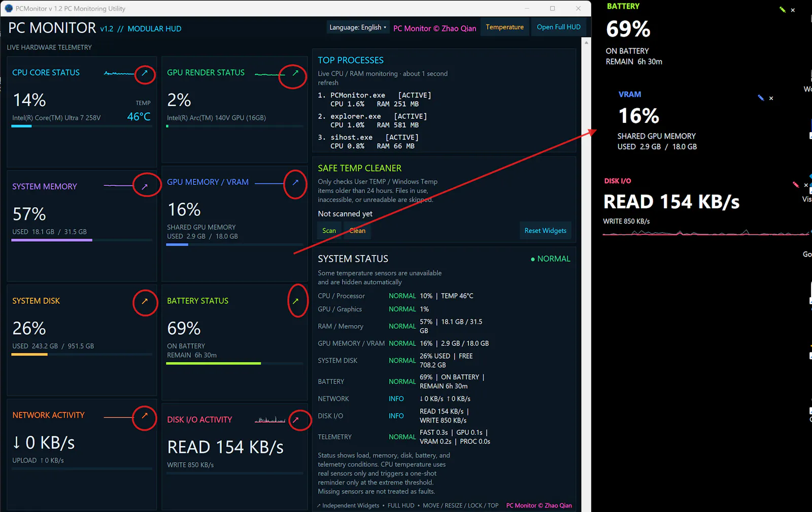The height and width of the screenshot is (512, 812).
Task: Pop out the Battery Status widget arrow
Action: pos(295,301)
